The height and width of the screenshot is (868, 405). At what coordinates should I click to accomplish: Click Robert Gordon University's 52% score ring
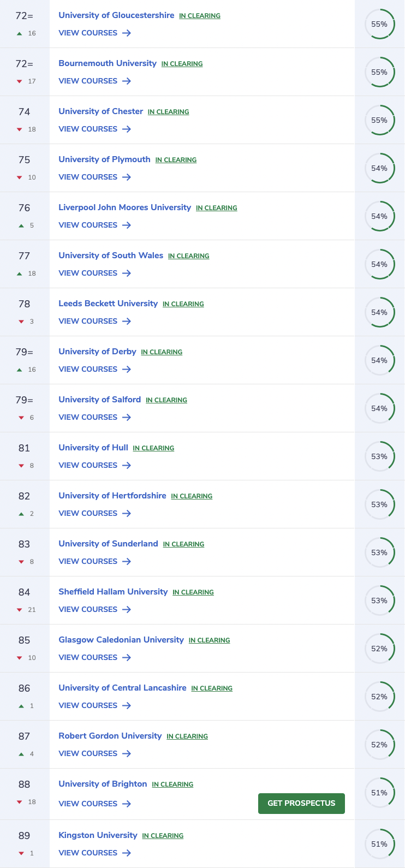tap(379, 745)
